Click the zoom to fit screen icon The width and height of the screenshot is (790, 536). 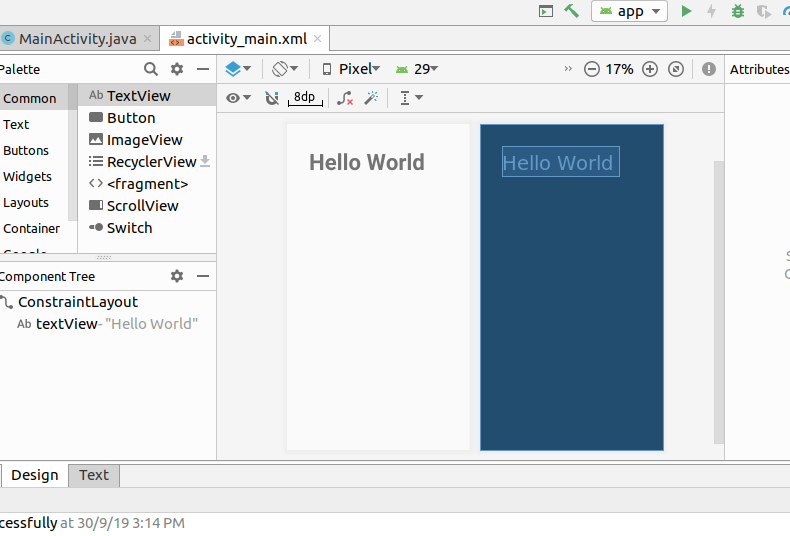coord(676,69)
